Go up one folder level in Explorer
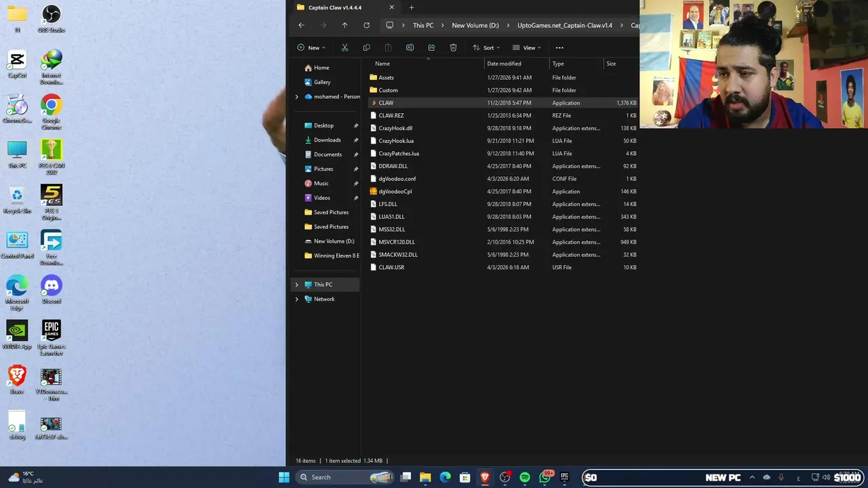868x488 pixels. pyautogui.click(x=344, y=25)
